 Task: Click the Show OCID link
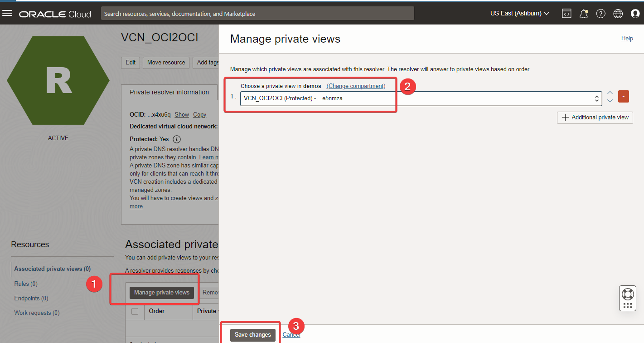coord(182,115)
